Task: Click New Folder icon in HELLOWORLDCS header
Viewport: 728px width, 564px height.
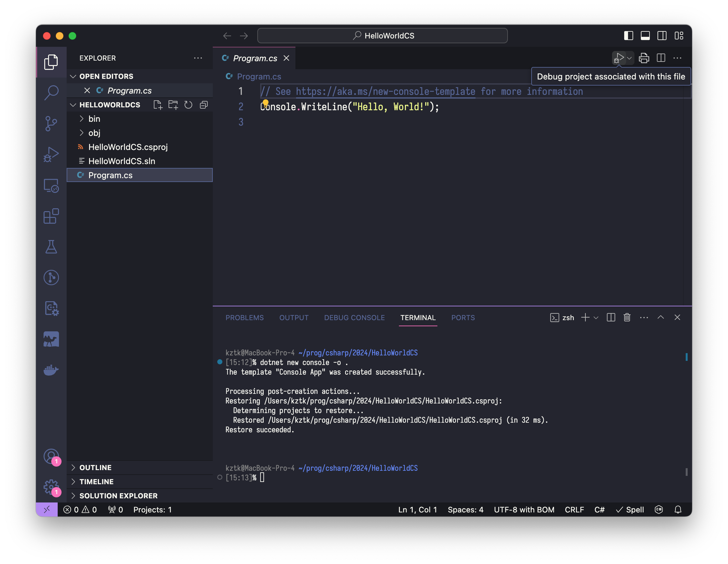Action: pyautogui.click(x=173, y=105)
